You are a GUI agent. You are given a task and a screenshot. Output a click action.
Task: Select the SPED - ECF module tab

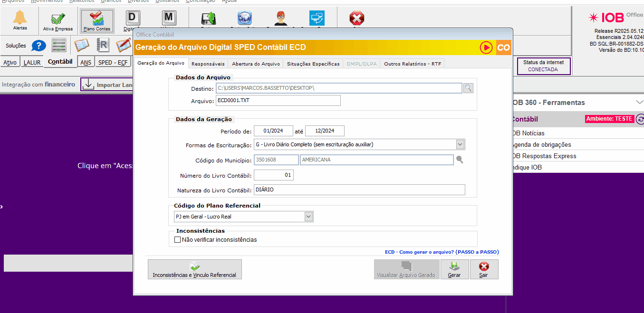113,62
